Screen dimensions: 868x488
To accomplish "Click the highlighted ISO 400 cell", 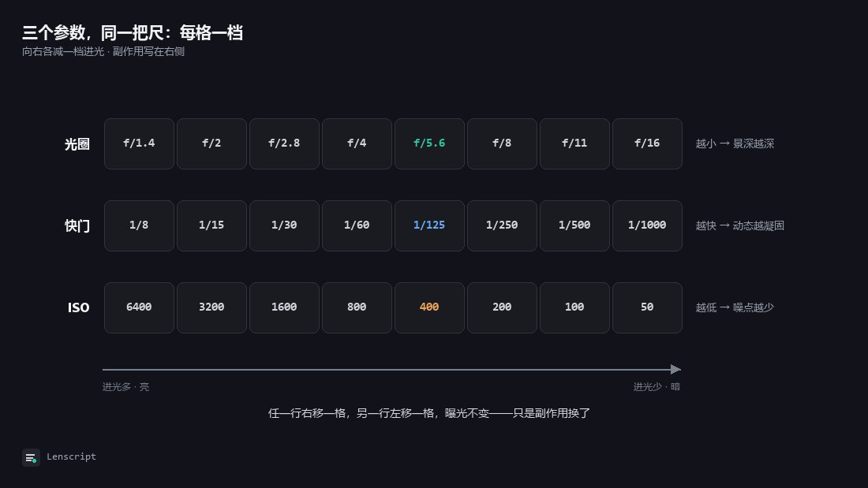I will 429,307.
